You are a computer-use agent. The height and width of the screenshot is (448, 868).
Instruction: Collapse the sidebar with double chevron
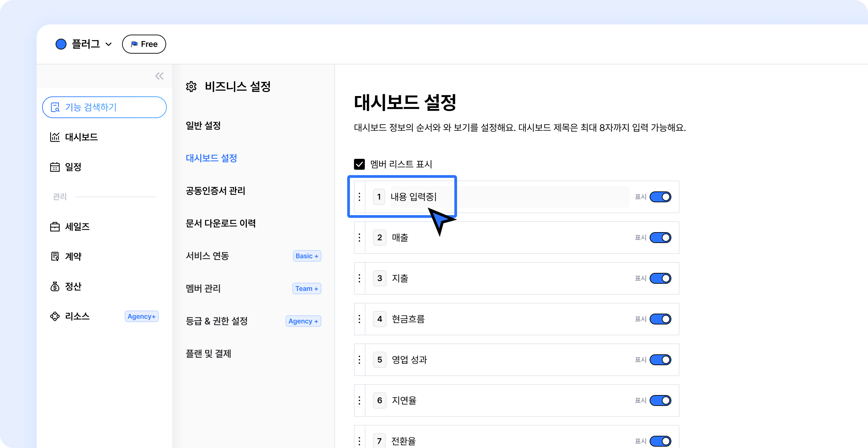click(159, 76)
